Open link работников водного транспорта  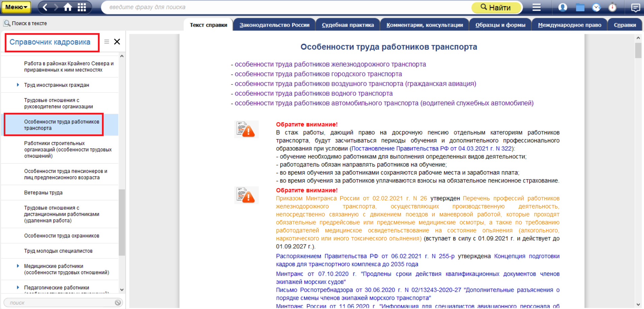coord(314,94)
